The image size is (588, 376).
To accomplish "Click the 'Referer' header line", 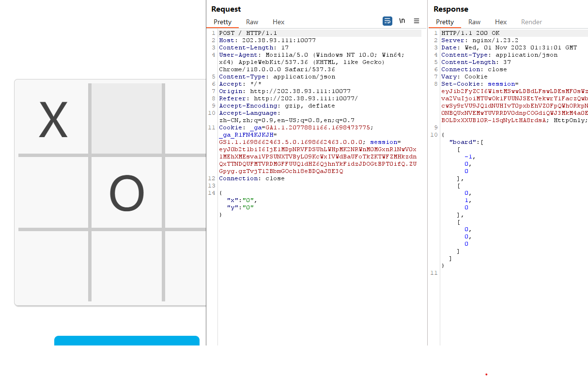I will coord(289,98).
